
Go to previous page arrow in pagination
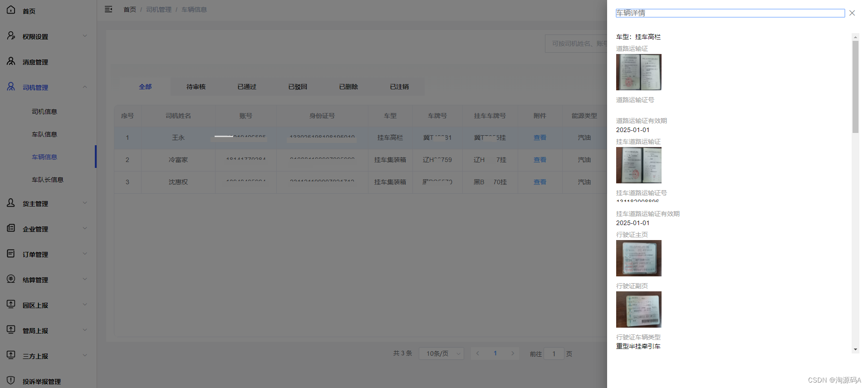[x=477, y=354]
